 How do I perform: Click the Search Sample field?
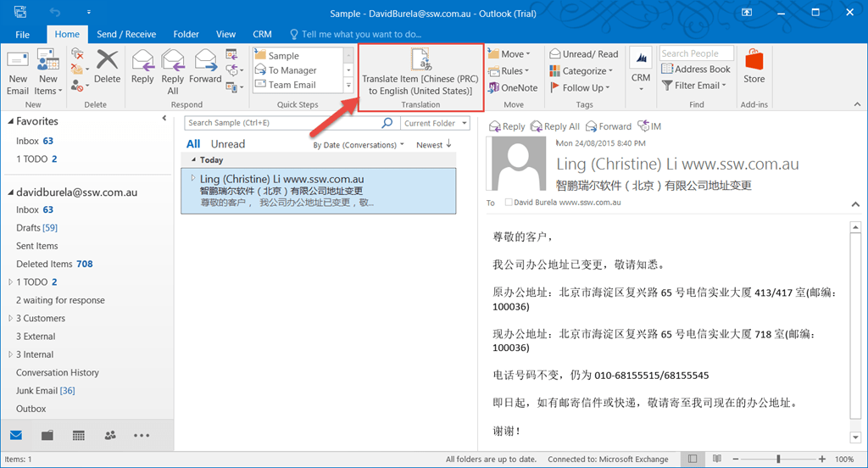282,123
